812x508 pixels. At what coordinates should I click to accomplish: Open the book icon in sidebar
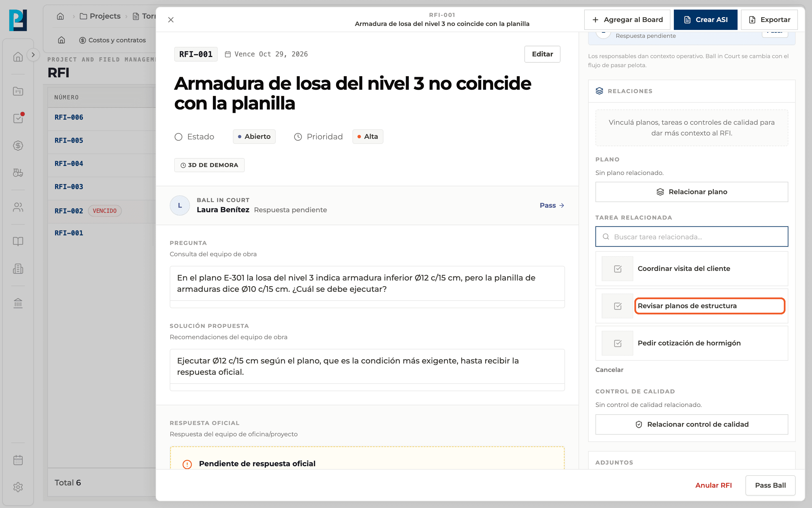[x=18, y=241]
